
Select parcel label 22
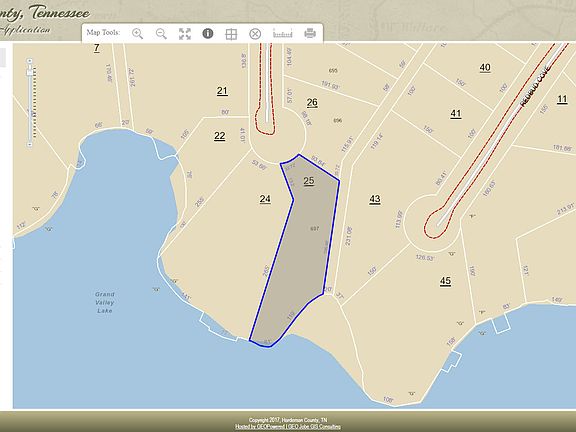point(220,136)
